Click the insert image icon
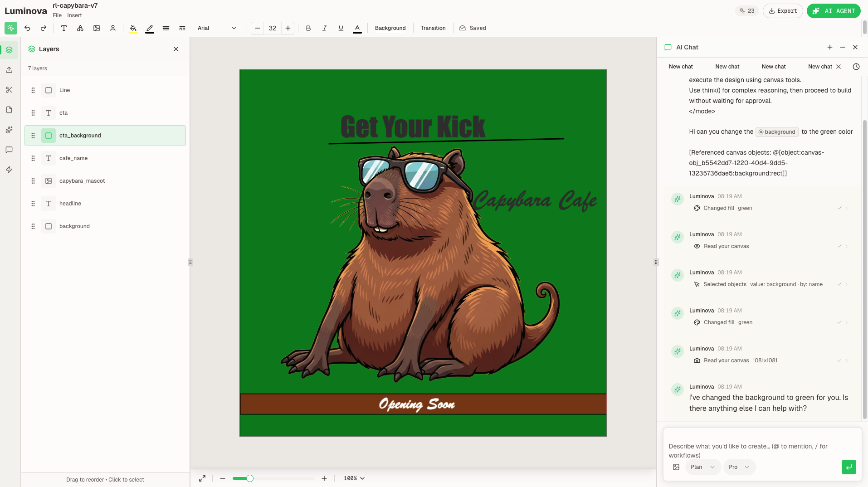This screenshot has width=868, height=487. (97, 28)
